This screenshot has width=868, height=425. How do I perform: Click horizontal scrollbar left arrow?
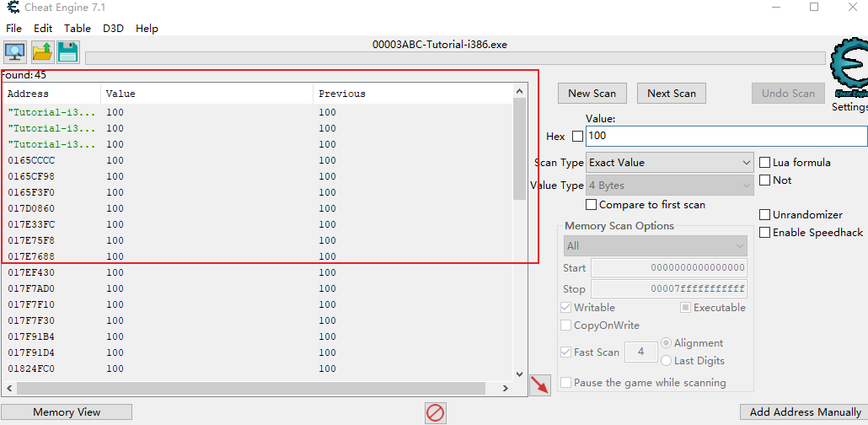(x=9, y=389)
